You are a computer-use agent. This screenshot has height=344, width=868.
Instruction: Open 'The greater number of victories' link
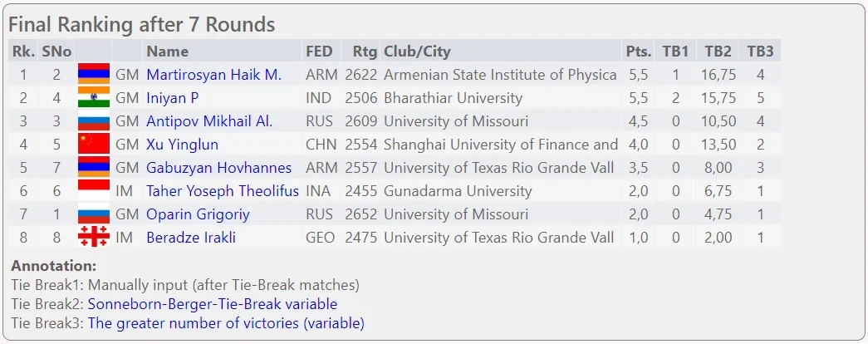pyautogui.click(x=226, y=322)
